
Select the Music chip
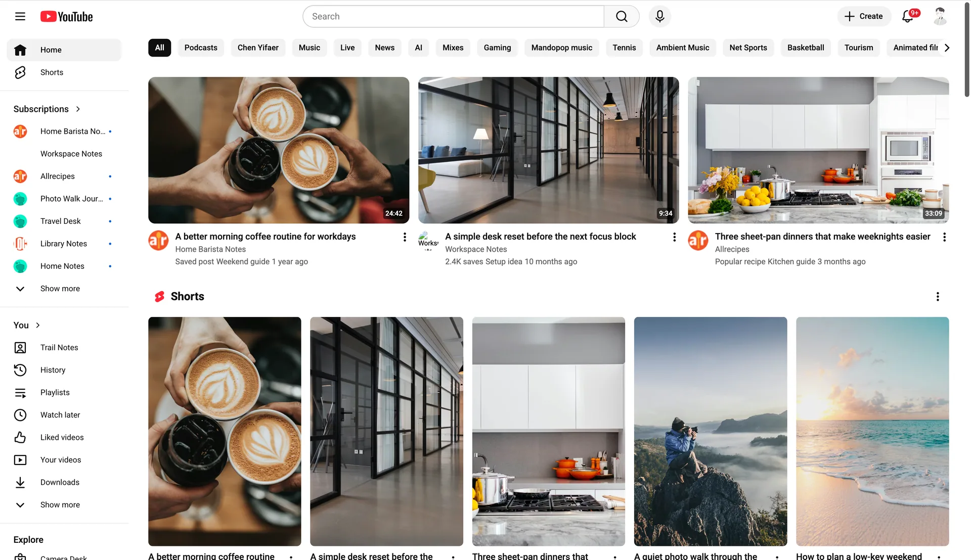[x=309, y=48]
